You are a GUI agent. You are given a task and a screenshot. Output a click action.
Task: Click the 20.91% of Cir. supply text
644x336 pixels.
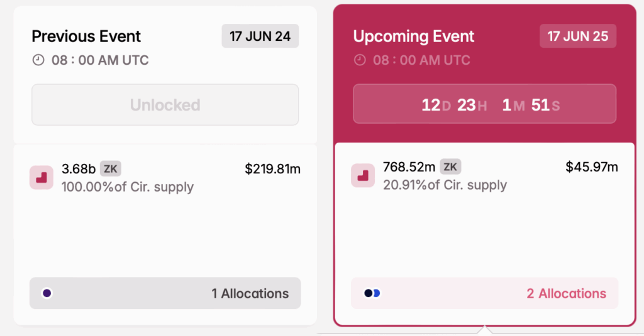click(x=445, y=185)
